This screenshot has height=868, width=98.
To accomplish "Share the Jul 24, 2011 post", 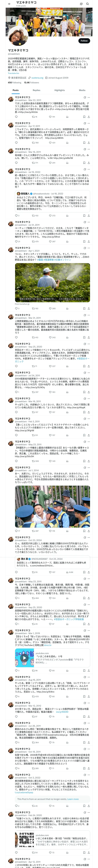I will click(x=89, y=392).
